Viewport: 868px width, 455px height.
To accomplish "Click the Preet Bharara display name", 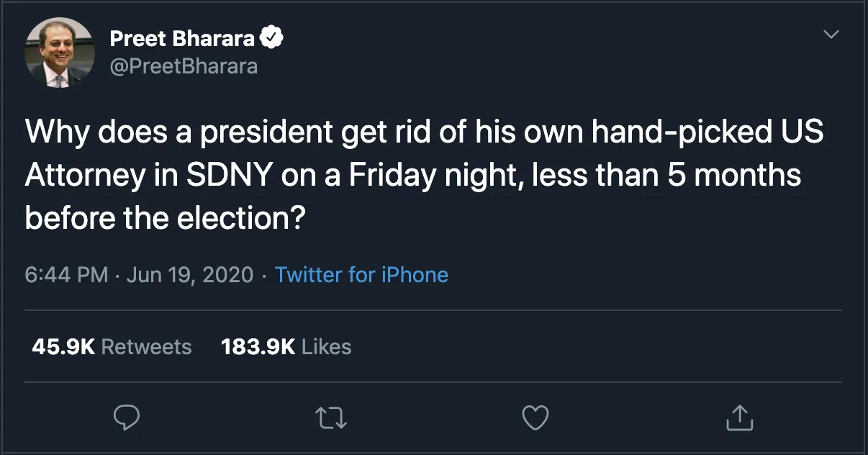I will coord(183,39).
